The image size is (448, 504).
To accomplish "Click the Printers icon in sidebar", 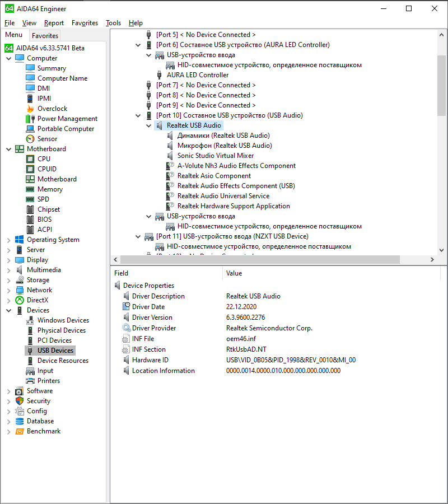I will tap(30, 381).
